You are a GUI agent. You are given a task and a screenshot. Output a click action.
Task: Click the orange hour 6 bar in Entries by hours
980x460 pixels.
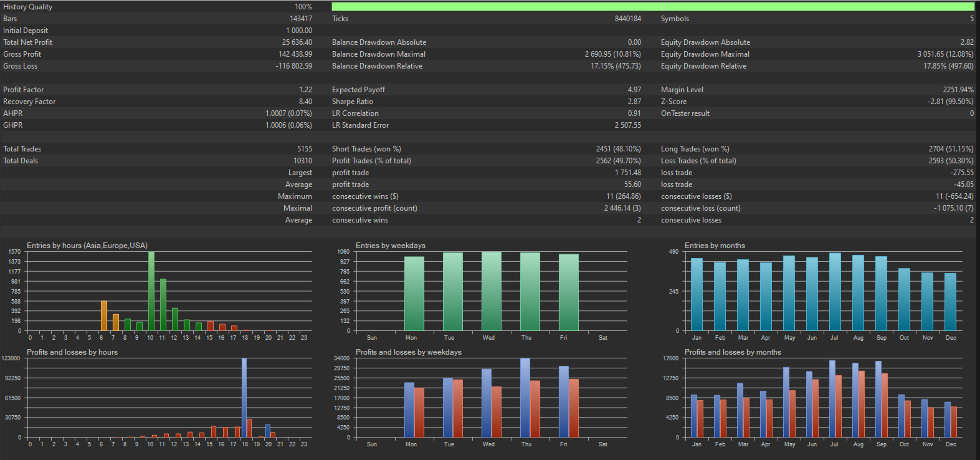click(104, 315)
